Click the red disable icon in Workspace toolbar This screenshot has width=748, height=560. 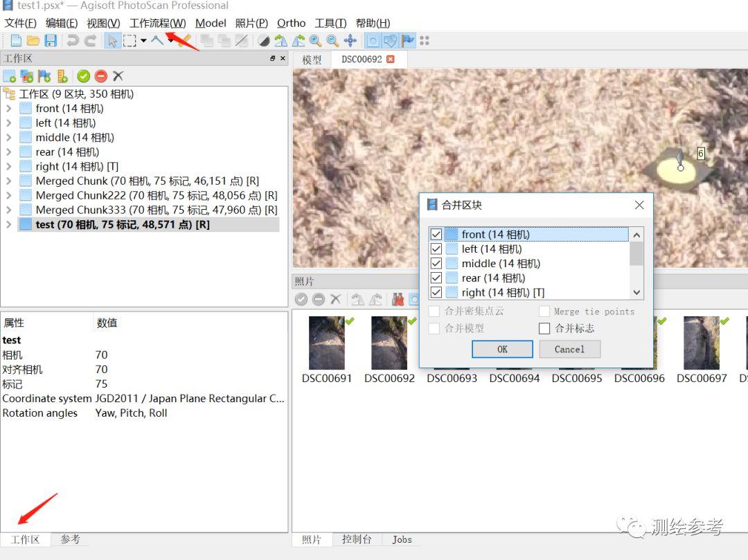click(x=100, y=75)
